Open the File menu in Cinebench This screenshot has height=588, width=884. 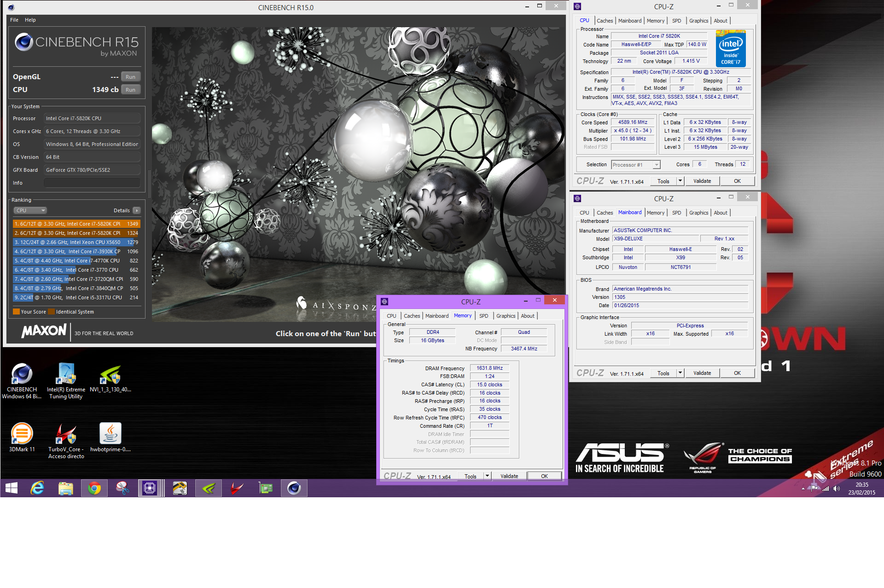(x=14, y=20)
